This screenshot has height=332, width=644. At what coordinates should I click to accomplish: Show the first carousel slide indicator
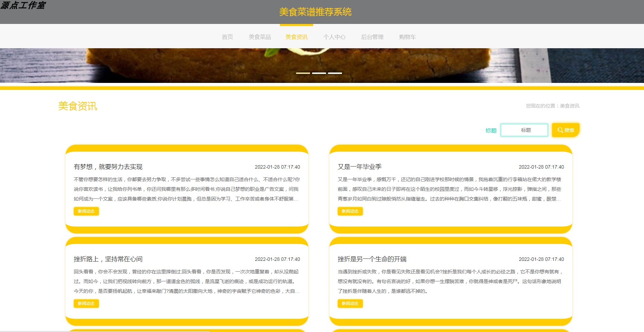pos(303,73)
